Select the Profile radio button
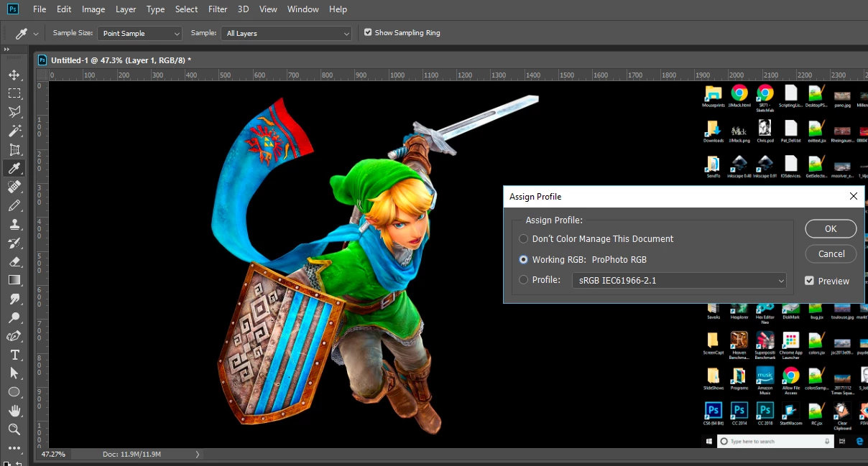 point(524,280)
